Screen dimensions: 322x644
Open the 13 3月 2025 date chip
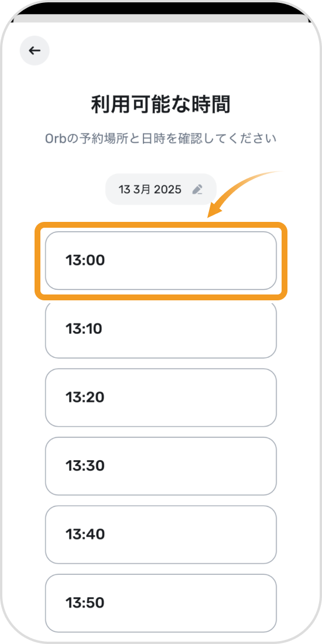click(161, 189)
